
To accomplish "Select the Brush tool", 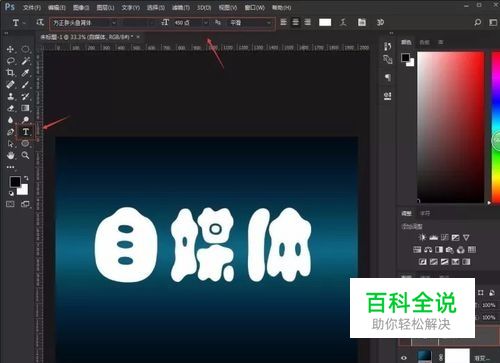I will [25, 84].
